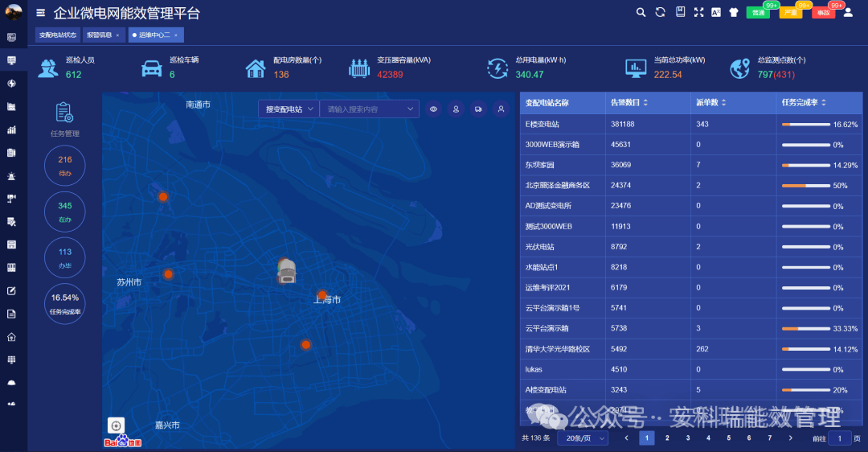Open the user profile icon in the header
Image resolution: width=868 pixels, height=452 pixels.
pyautogui.click(x=848, y=12)
